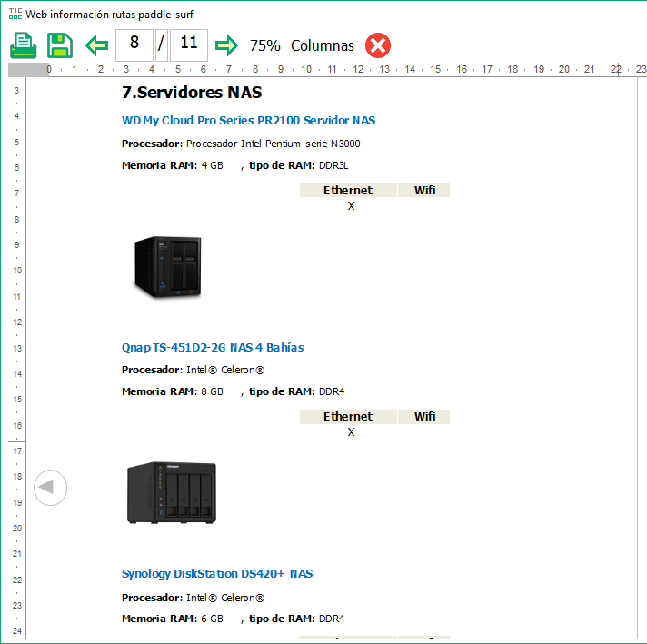Click the '4 GB' memory value

(x=212, y=165)
